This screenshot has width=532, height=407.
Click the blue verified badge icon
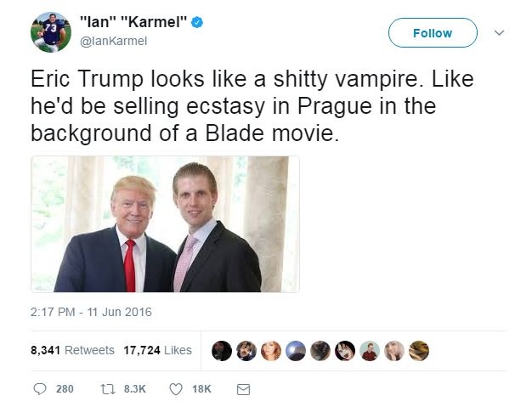click(197, 22)
